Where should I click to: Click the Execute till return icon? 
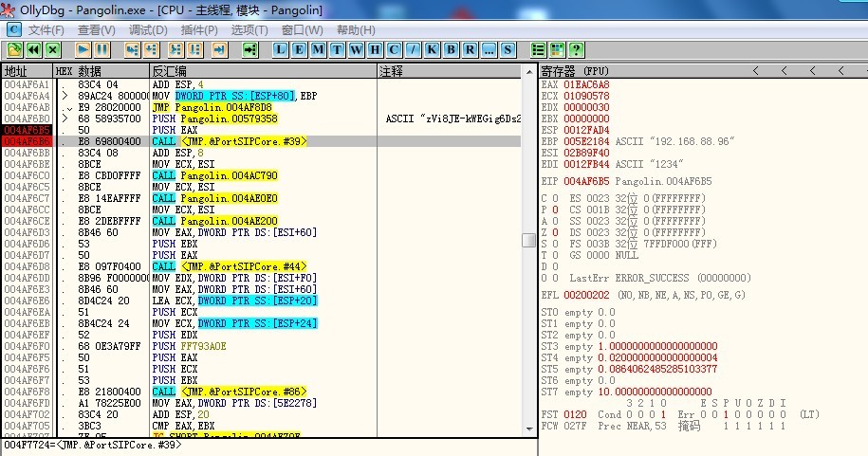click(x=220, y=50)
